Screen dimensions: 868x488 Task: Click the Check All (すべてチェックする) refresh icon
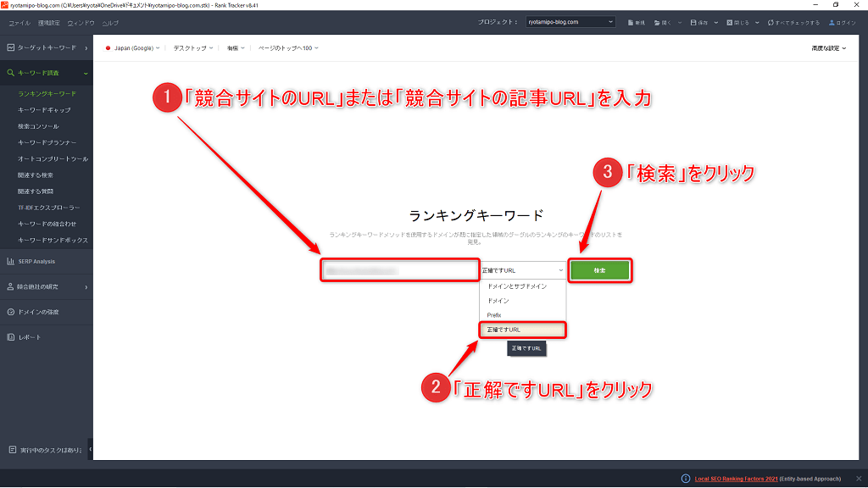pos(771,22)
